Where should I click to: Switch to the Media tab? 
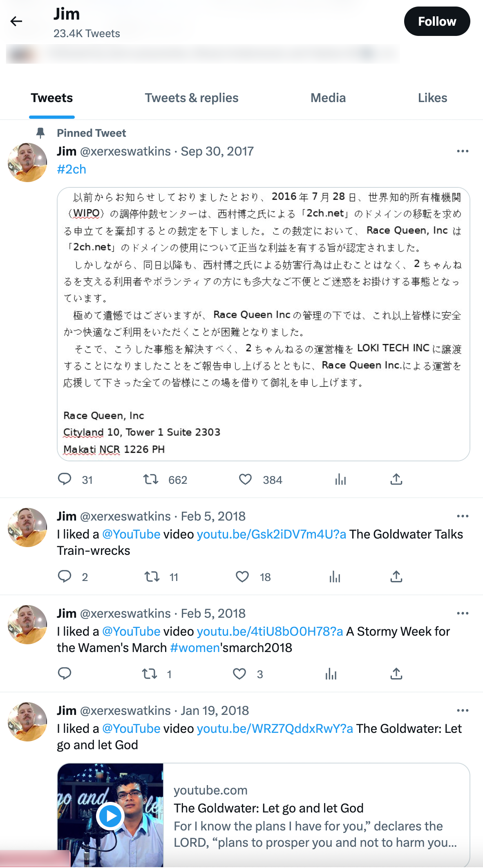click(x=328, y=98)
